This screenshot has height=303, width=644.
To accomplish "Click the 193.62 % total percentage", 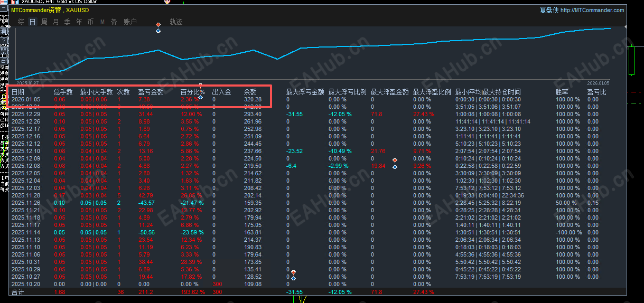I will coord(192,292).
